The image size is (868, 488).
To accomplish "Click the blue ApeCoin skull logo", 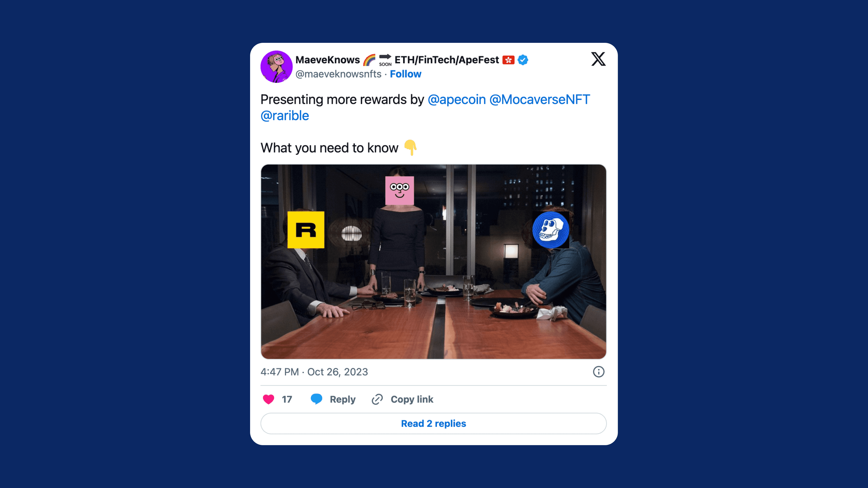I will coord(551,230).
